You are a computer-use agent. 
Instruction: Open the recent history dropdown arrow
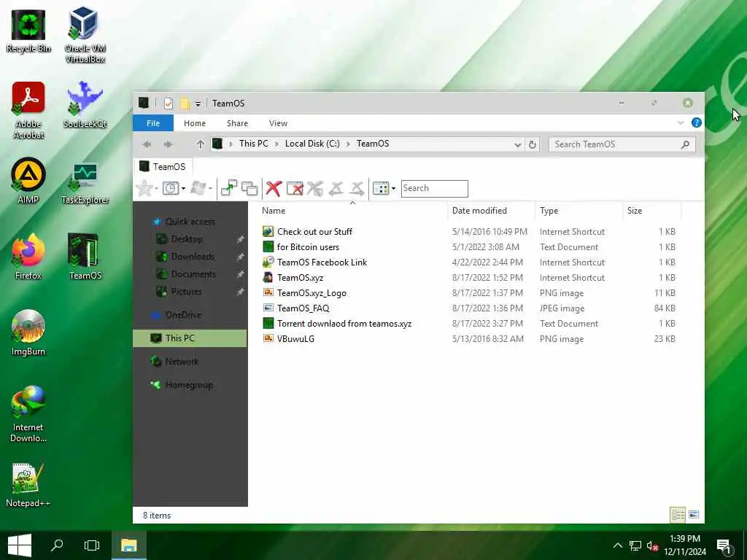click(x=183, y=189)
